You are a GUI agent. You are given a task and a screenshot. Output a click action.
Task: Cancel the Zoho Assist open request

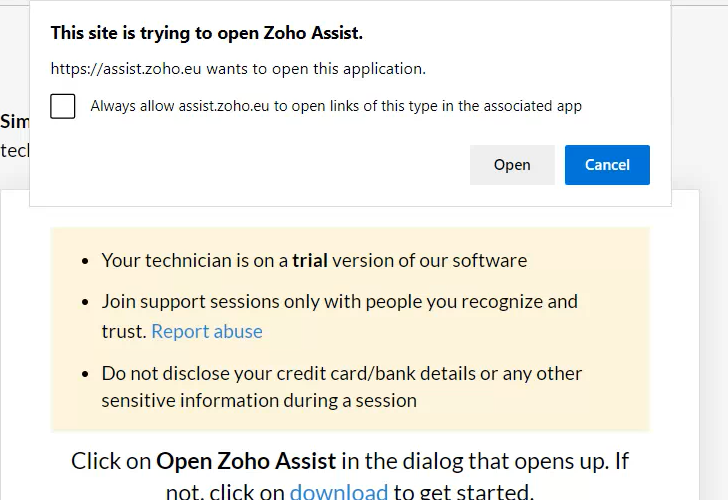607,165
